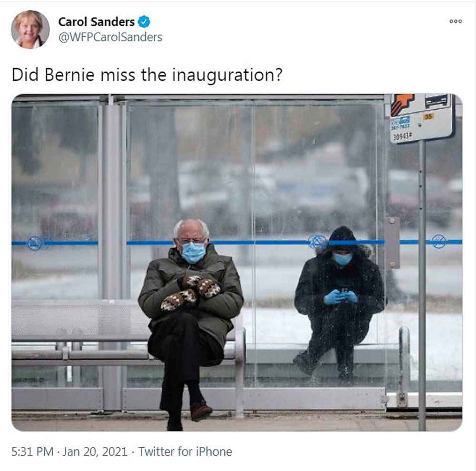Screen dimensions: 476x471
Task: Click the patterned brown mittens in photo
Action: pyautogui.click(x=191, y=293)
